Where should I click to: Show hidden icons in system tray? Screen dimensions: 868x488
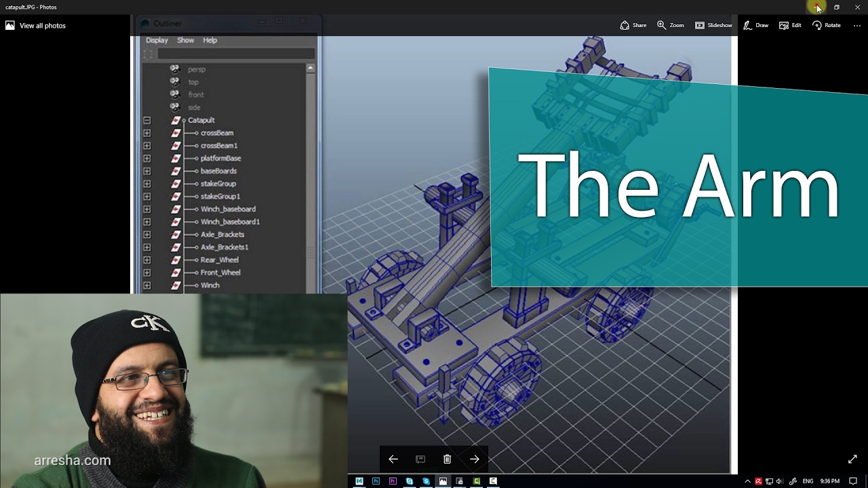747,481
